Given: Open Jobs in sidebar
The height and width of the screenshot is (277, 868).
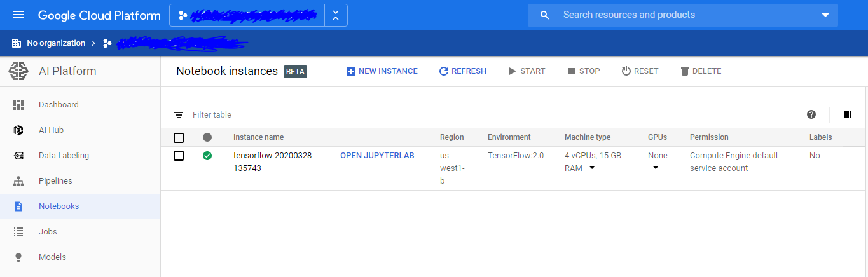Looking at the screenshot, I should 80,232.
